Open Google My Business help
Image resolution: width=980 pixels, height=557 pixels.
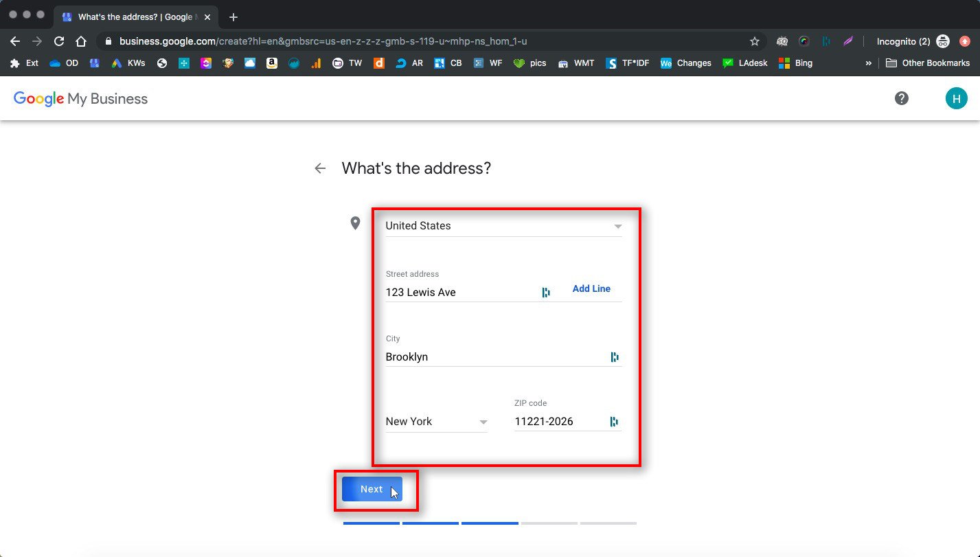point(902,98)
